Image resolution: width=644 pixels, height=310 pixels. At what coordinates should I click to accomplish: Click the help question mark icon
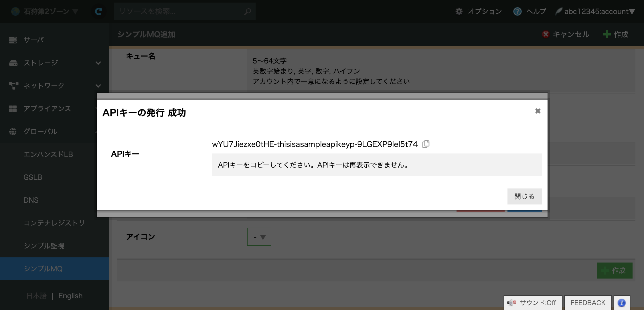517,11
